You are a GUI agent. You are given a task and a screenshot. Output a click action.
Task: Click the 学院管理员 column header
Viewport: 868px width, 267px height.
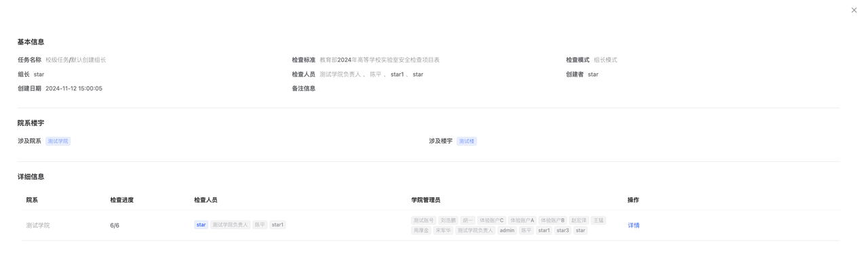point(426,200)
